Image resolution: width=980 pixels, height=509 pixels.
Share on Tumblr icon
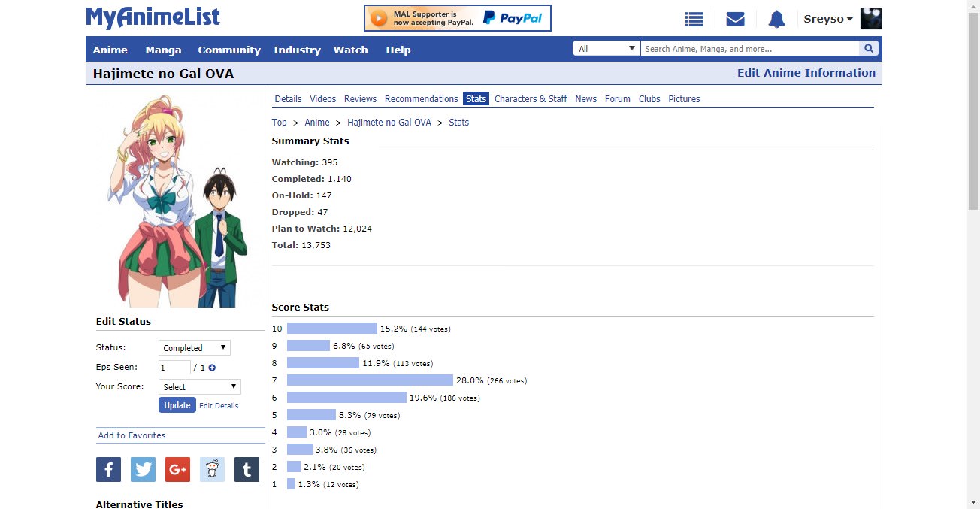pyautogui.click(x=247, y=470)
